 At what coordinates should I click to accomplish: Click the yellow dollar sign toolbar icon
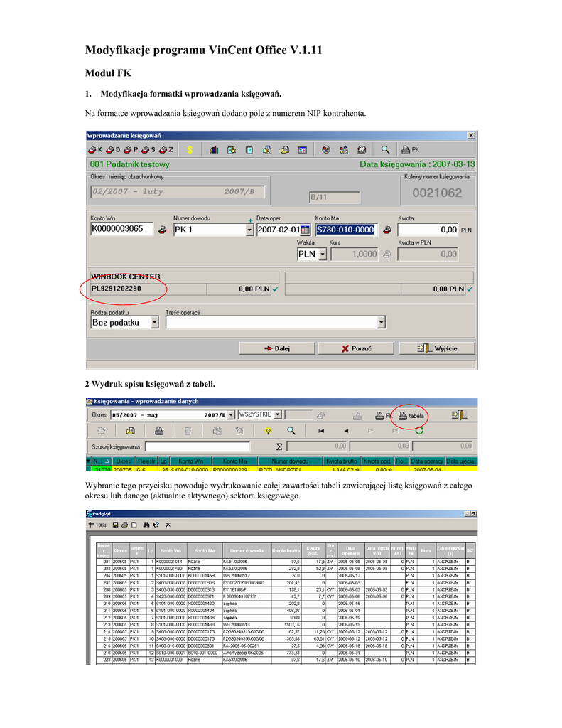pos(190,150)
